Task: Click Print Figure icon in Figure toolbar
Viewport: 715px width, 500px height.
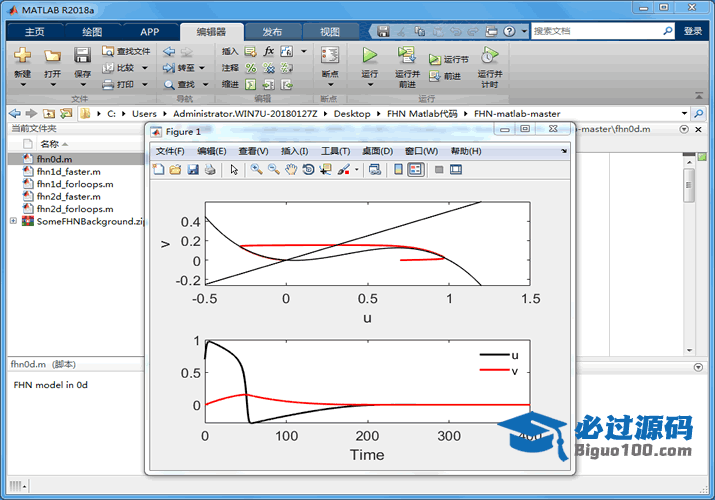Action: pos(210,170)
